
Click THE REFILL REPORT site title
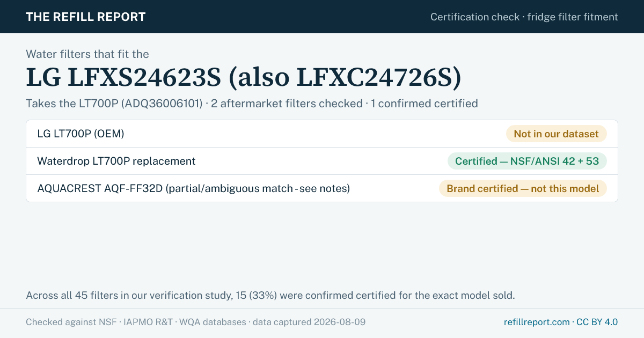86,17
